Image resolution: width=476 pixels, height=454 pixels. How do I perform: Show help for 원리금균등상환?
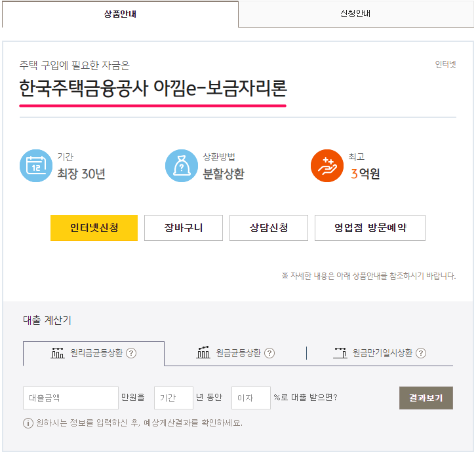click(131, 353)
